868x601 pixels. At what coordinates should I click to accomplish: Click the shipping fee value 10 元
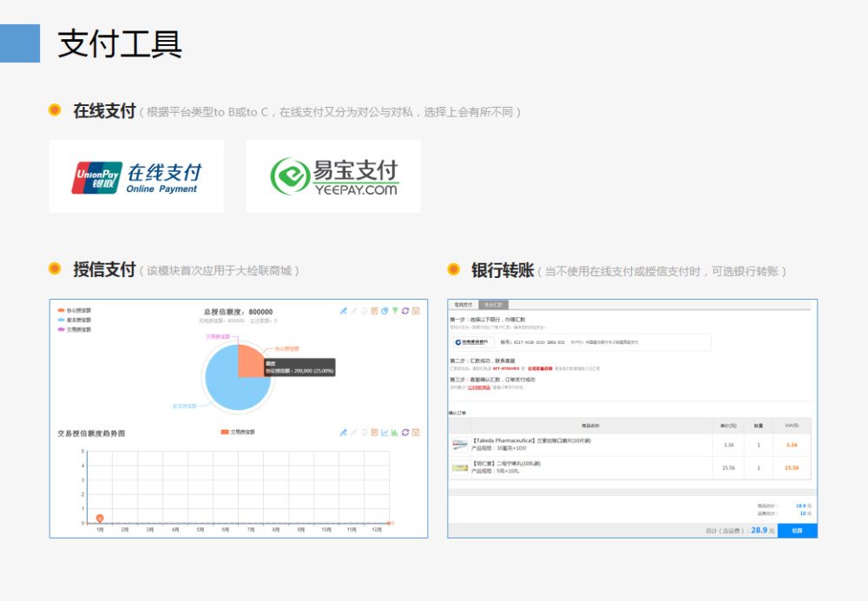pos(806,513)
